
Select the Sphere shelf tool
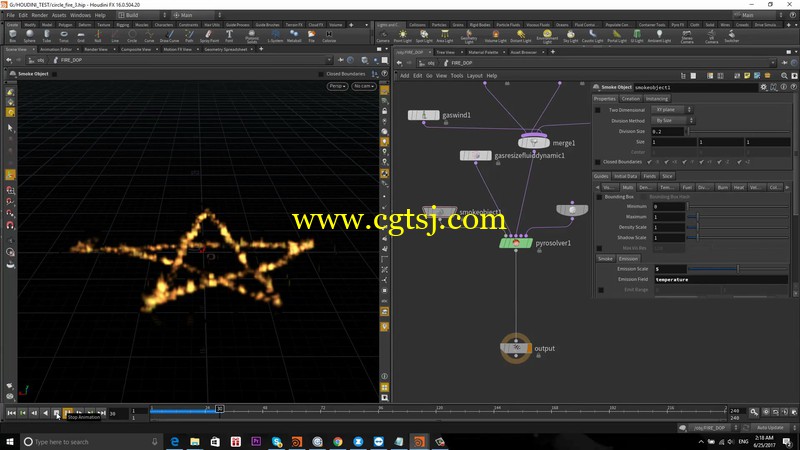click(30, 36)
